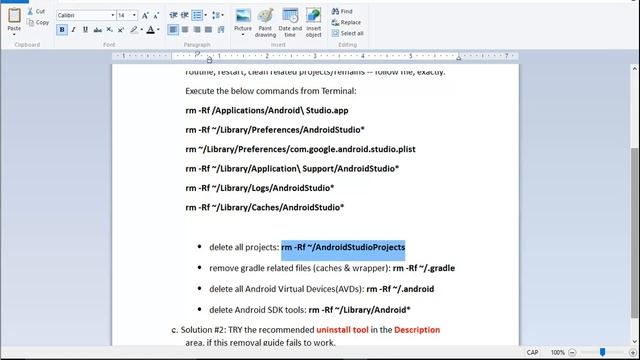
Task: Increase paragraph indent
Action: click(184, 16)
